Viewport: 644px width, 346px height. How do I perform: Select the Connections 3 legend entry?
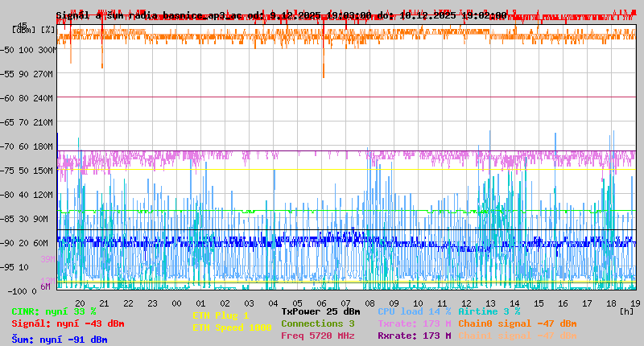[318, 323]
